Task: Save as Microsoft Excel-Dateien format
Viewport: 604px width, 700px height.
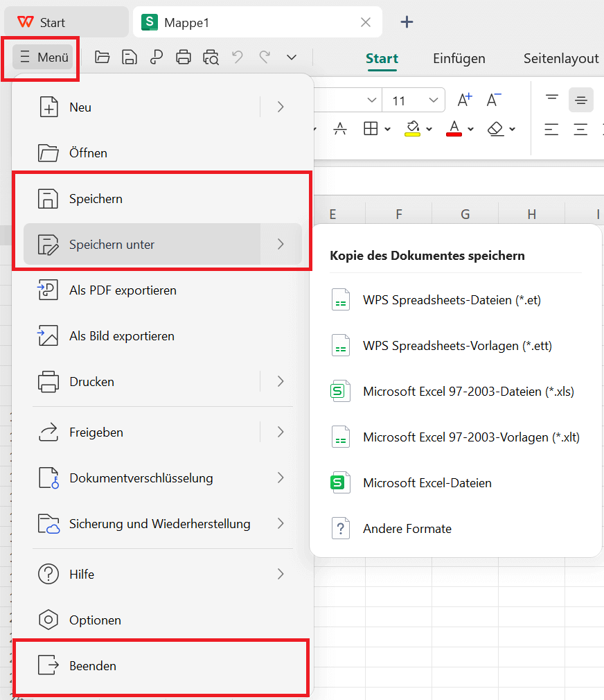Action: (427, 482)
